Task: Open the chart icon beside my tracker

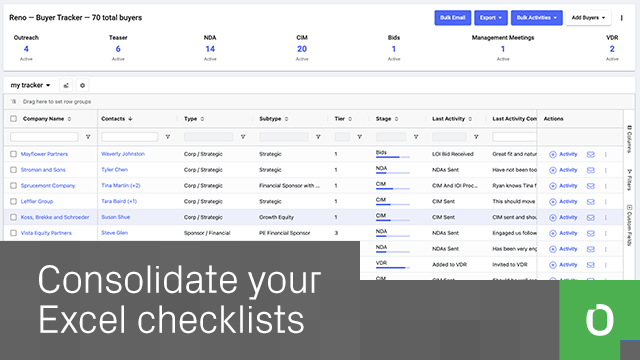Action: coord(66,85)
